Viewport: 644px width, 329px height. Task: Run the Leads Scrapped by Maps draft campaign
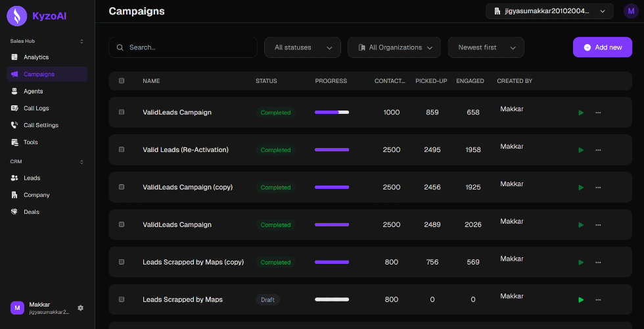(581, 300)
